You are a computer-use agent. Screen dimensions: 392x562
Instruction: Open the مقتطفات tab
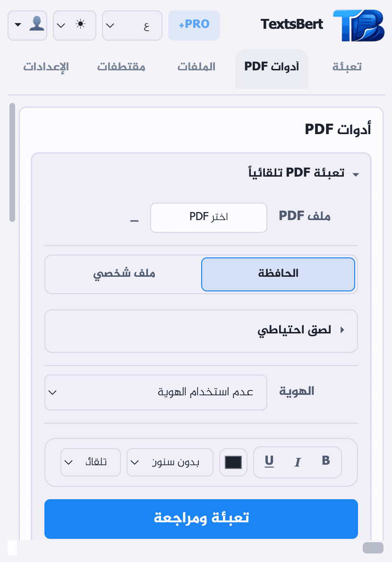121,67
